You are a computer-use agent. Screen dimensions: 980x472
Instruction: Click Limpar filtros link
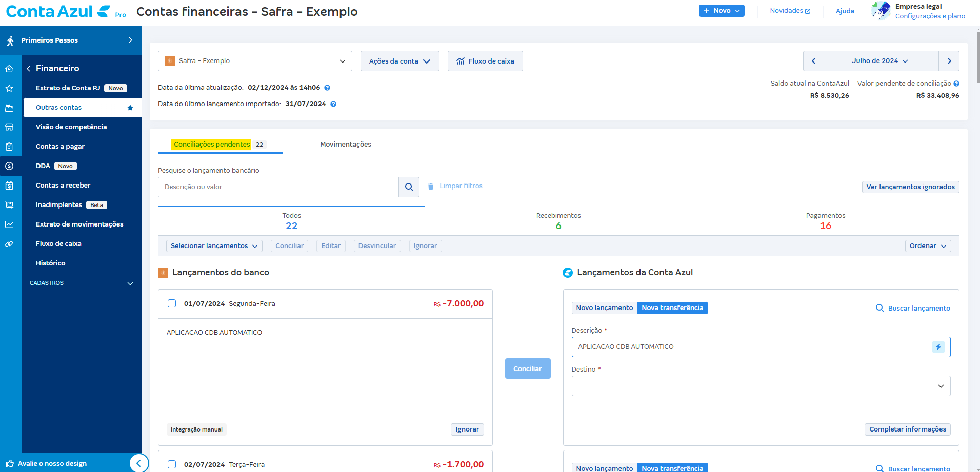point(455,186)
